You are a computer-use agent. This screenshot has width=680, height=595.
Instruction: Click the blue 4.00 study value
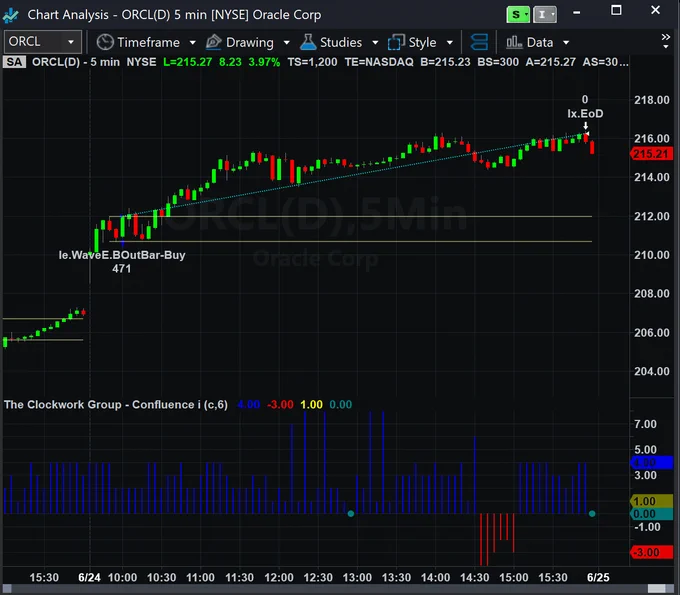[248, 405]
